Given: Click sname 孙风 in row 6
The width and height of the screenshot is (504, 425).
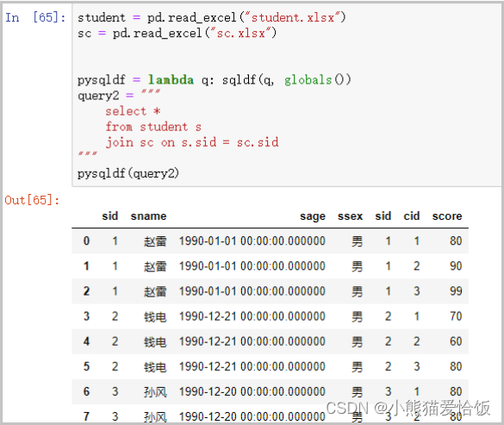Looking at the screenshot, I should pos(155,392).
